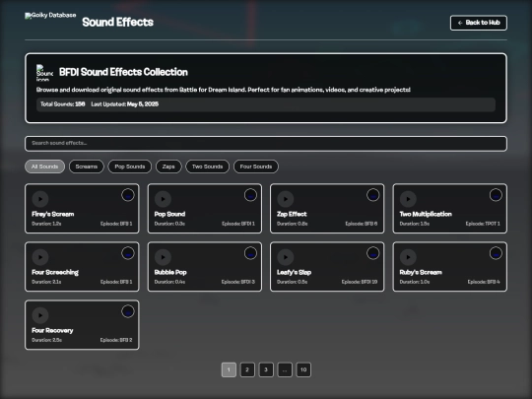Play the Firey's Scream sound
The height and width of the screenshot is (399, 532).
(40, 199)
